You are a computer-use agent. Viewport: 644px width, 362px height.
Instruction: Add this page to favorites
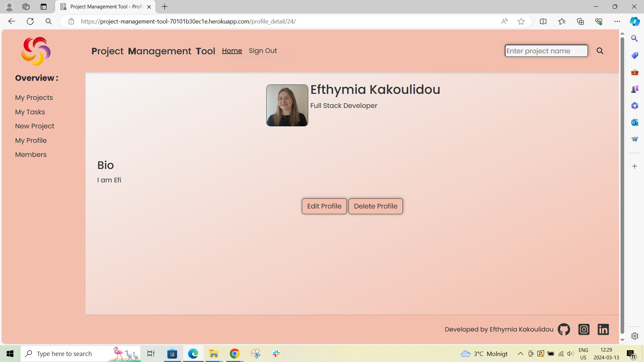(x=521, y=21)
